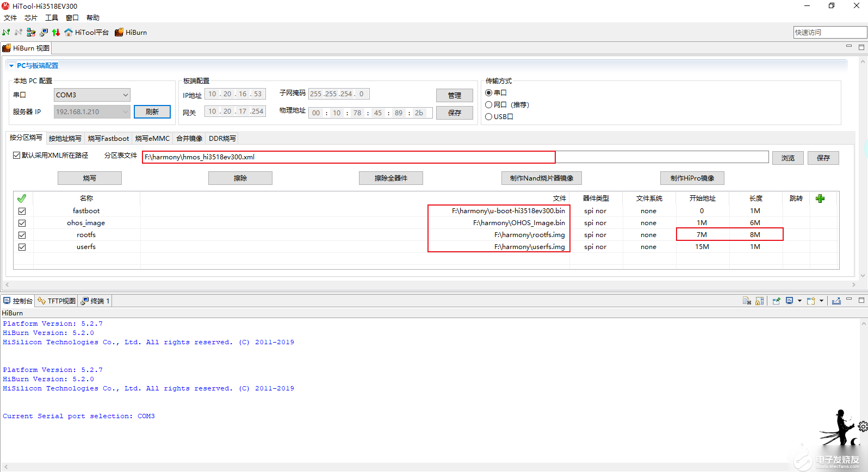868x472 pixels.
Task: Open the display selected console dropdown arrow
Action: [799, 301]
